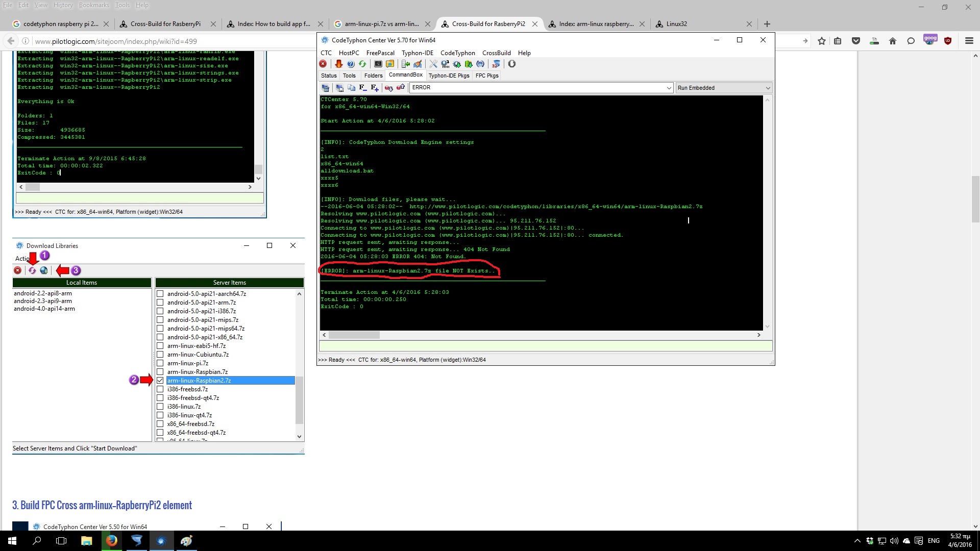The height and width of the screenshot is (551, 980).
Task: Open Windows Start menu
Action: (x=12, y=541)
